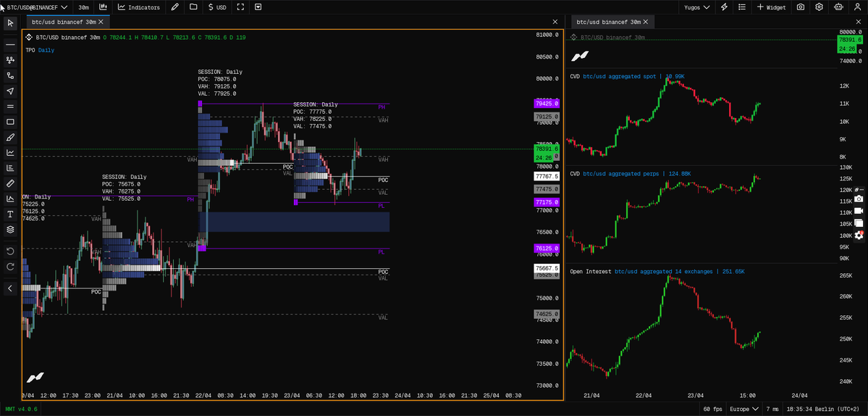Viewport: 868px width, 416px height.
Task: Click the 60 fps status indicator
Action: [x=713, y=409]
